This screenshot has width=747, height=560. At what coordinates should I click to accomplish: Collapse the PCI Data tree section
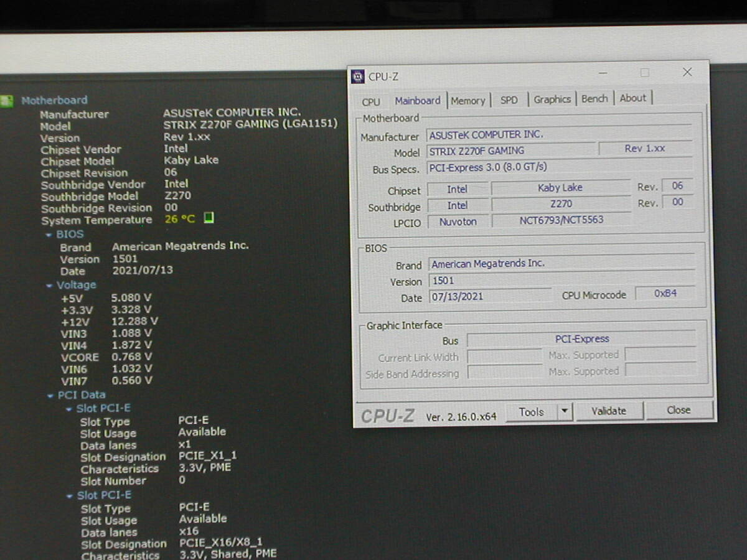pos(50,396)
